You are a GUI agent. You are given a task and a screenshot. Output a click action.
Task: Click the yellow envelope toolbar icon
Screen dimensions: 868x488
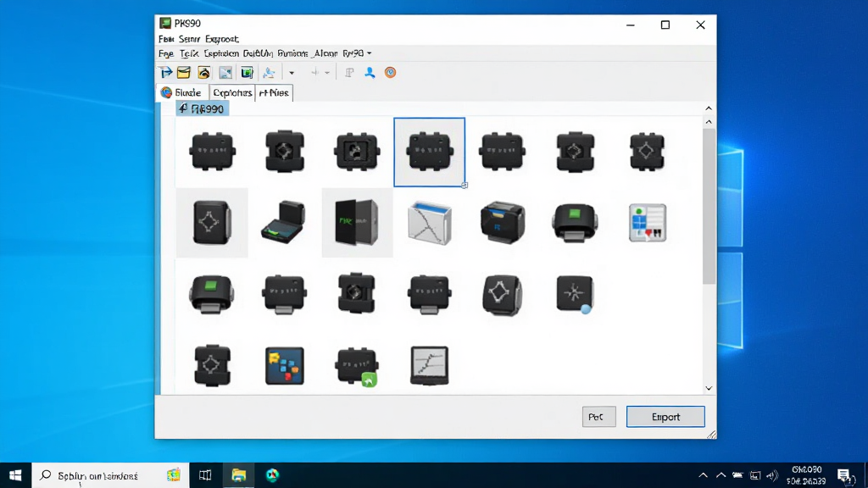click(184, 73)
